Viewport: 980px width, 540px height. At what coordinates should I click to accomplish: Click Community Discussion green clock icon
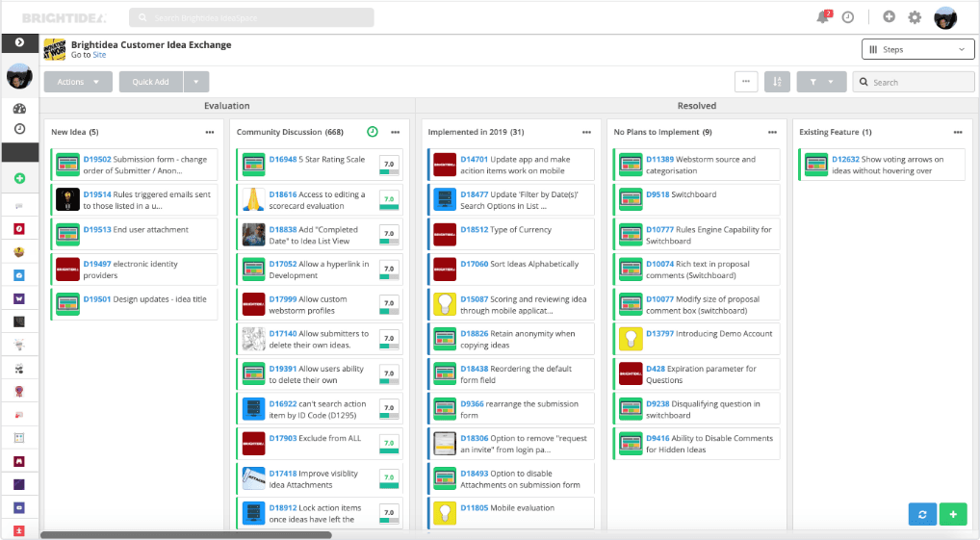click(373, 132)
